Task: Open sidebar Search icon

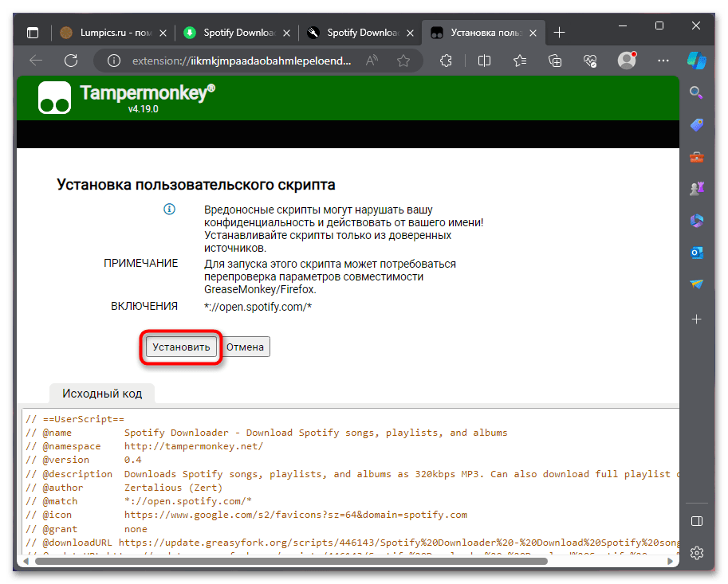Action: (696, 92)
